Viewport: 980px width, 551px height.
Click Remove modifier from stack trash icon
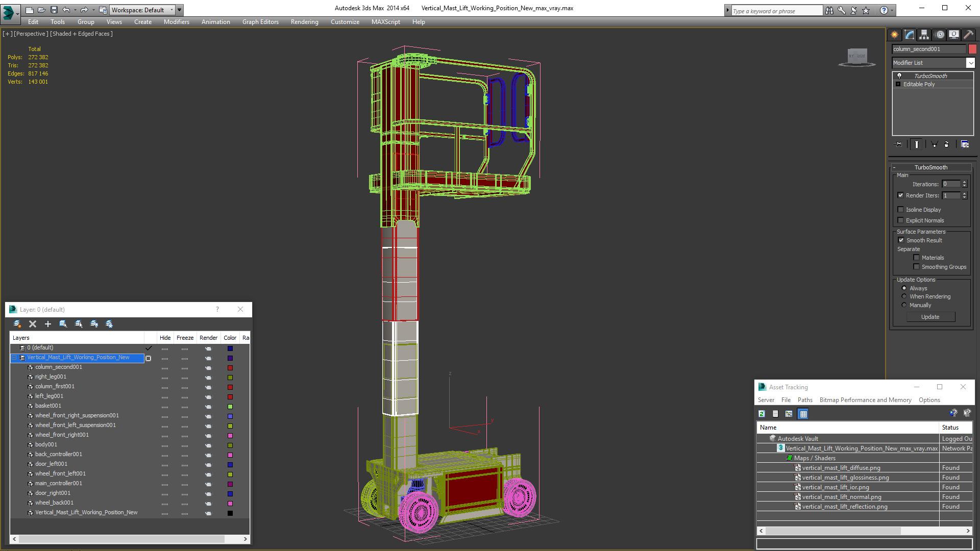(946, 144)
